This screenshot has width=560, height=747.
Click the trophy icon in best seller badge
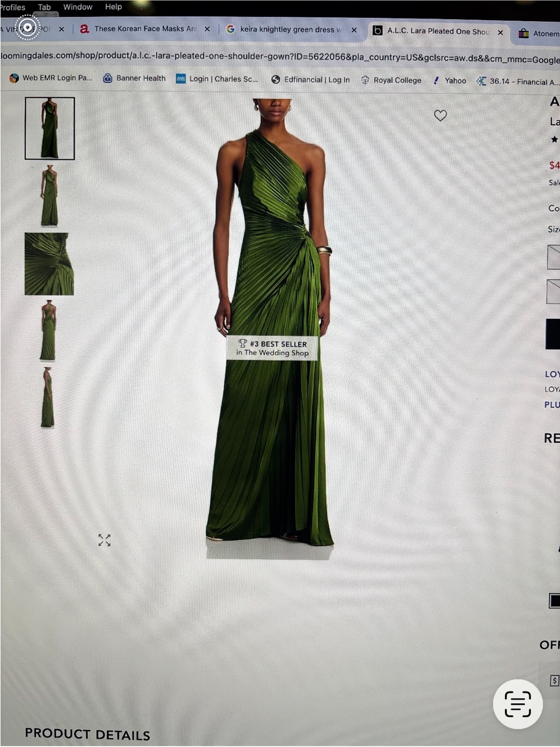click(x=242, y=344)
